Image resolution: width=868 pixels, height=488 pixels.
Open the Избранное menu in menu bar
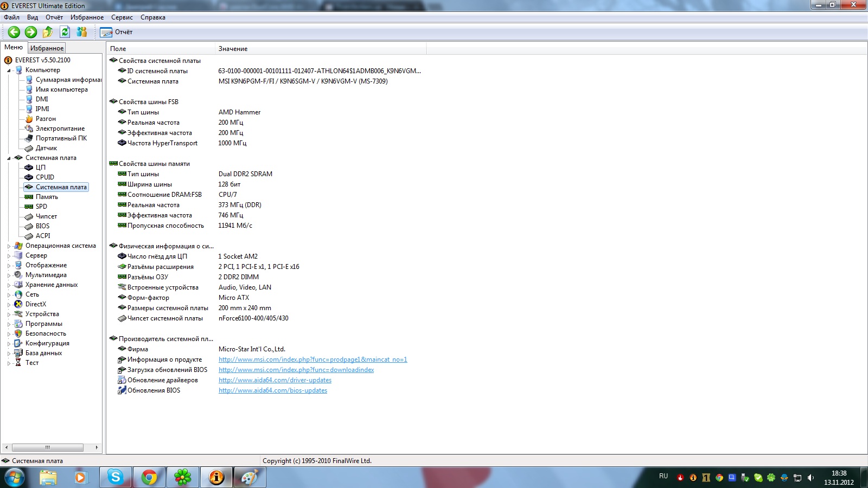(x=87, y=17)
